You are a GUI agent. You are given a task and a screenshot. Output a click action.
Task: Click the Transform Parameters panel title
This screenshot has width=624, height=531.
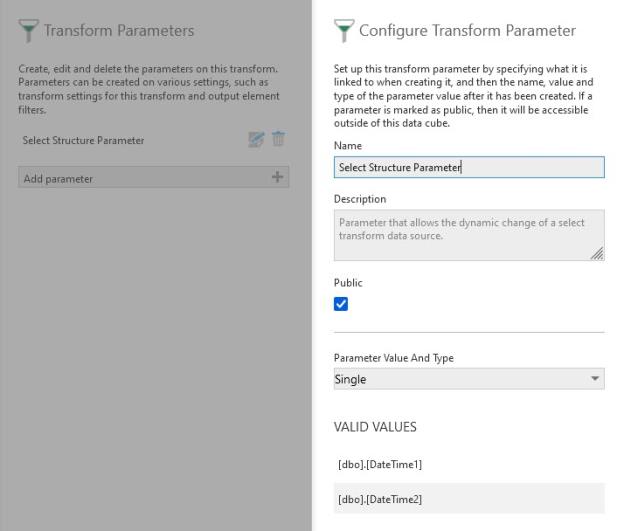(x=119, y=31)
